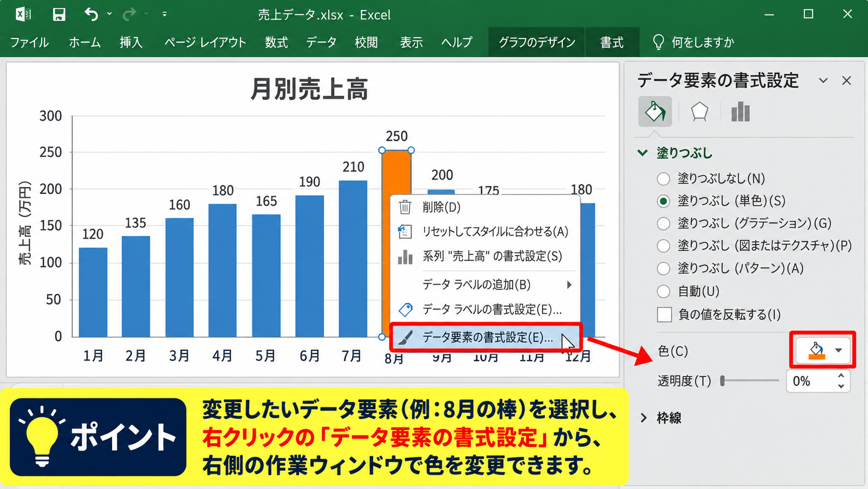Select 塗りつぶし (グラデーション)(G) radio button

point(663,223)
